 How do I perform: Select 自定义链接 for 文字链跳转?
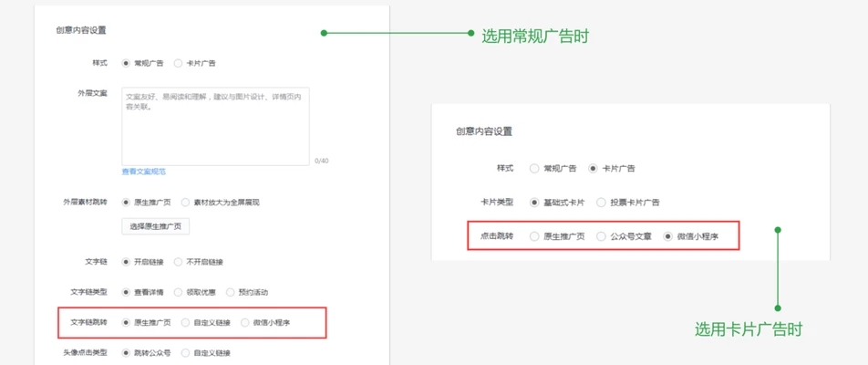186,322
